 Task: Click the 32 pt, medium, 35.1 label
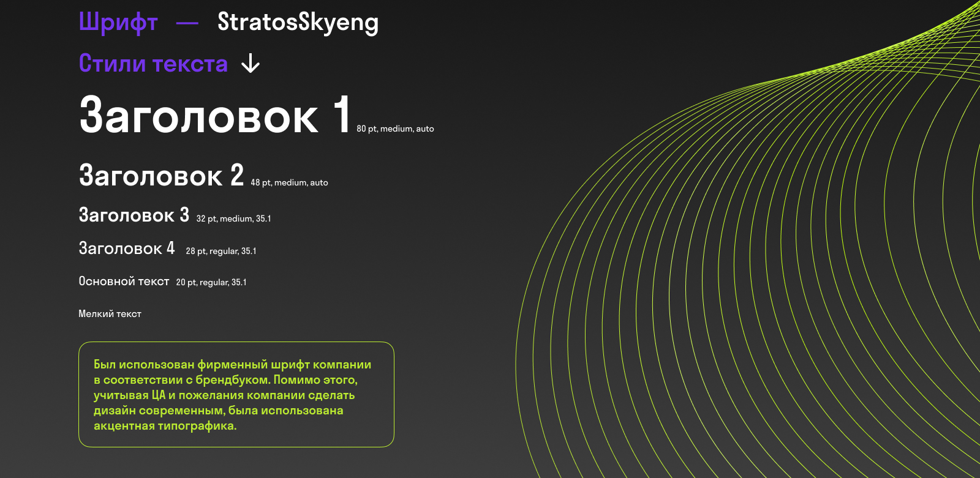[233, 218]
